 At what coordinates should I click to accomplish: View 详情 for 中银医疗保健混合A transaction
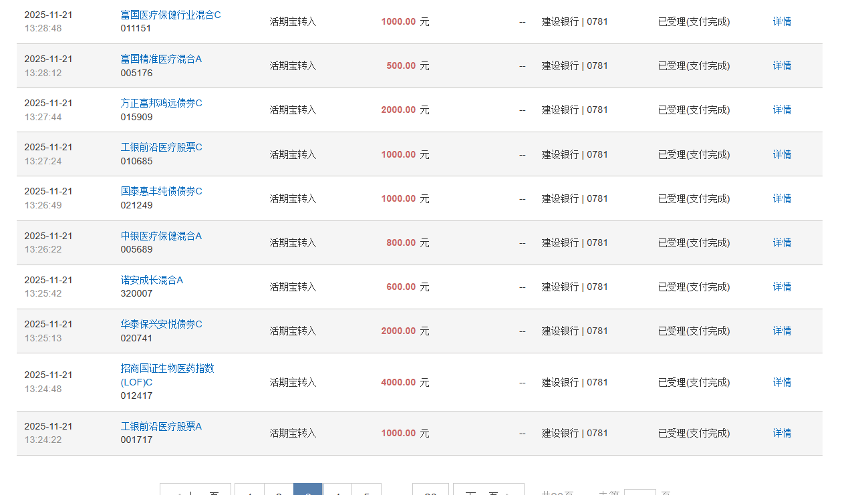pos(782,242)
